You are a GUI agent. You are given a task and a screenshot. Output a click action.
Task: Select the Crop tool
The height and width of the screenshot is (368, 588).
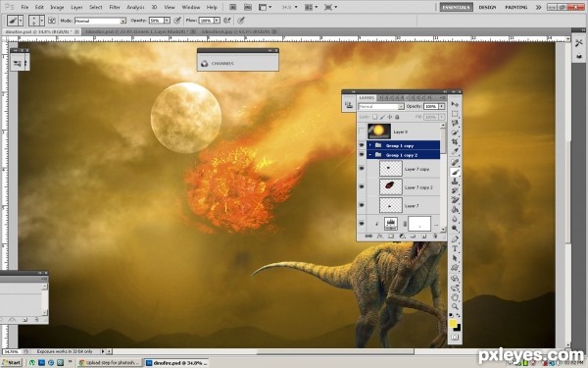tap(455, 142)
